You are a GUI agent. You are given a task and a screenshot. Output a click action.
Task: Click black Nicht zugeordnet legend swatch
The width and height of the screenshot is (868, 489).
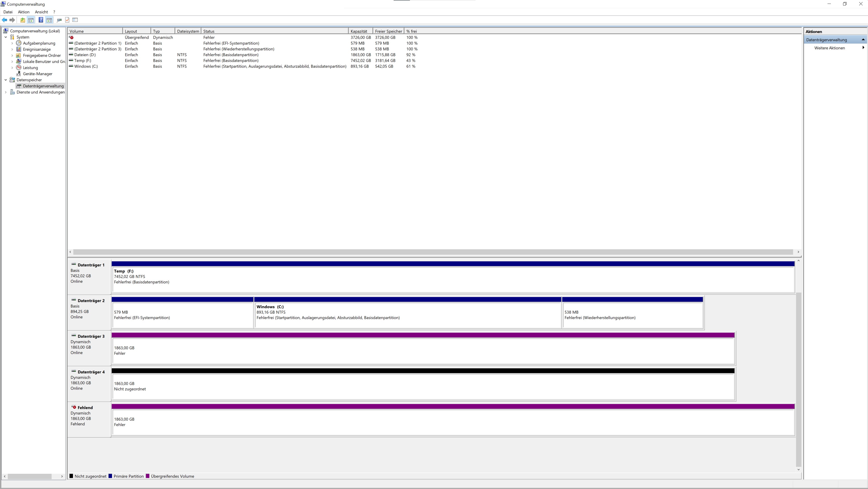pyautogui.click(x=71, y=476)
